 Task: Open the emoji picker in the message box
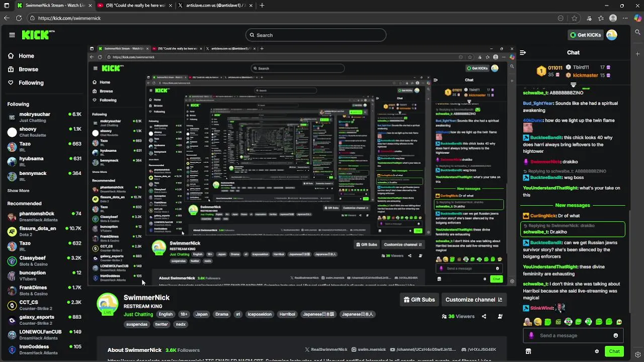(616, 335)
